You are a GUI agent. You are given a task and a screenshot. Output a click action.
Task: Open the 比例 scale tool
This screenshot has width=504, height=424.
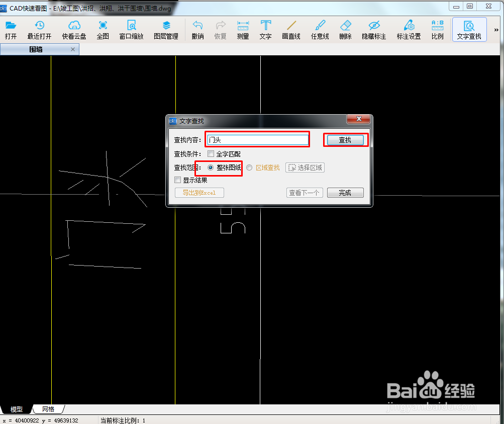pyautogui.click(x=438, y=30)
